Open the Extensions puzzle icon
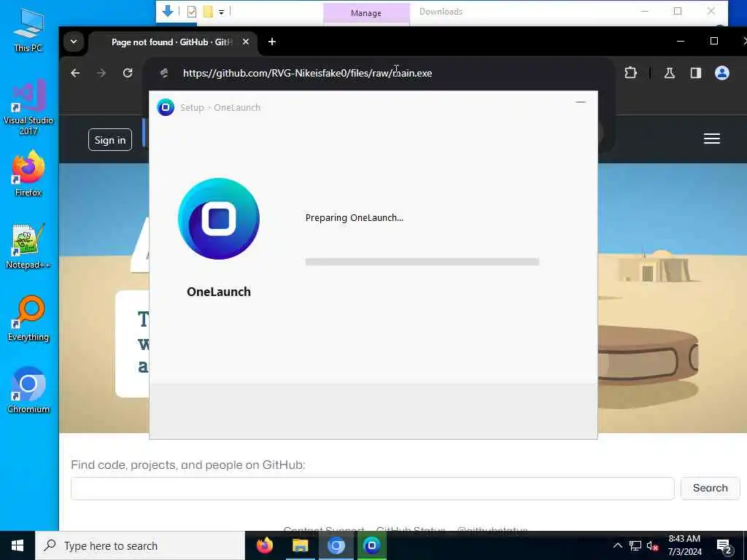Image resolution: width=747 pixels, height=560 pixels. pos(630,73)
